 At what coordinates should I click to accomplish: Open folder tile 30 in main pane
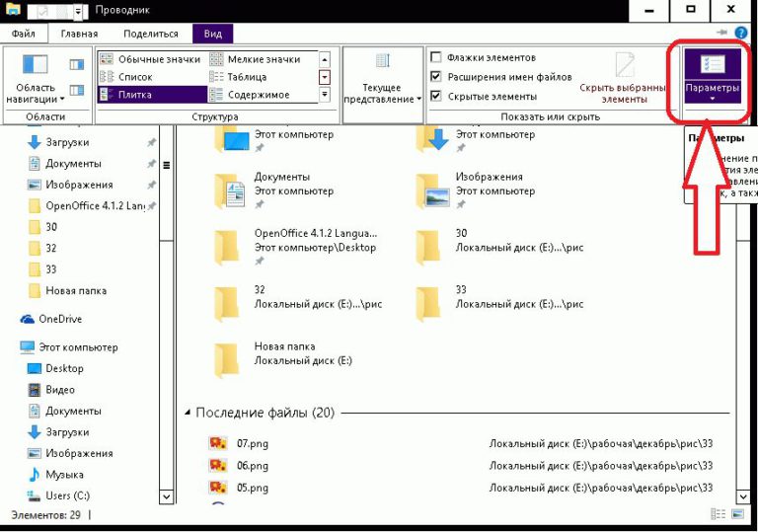tap(499, 247)
